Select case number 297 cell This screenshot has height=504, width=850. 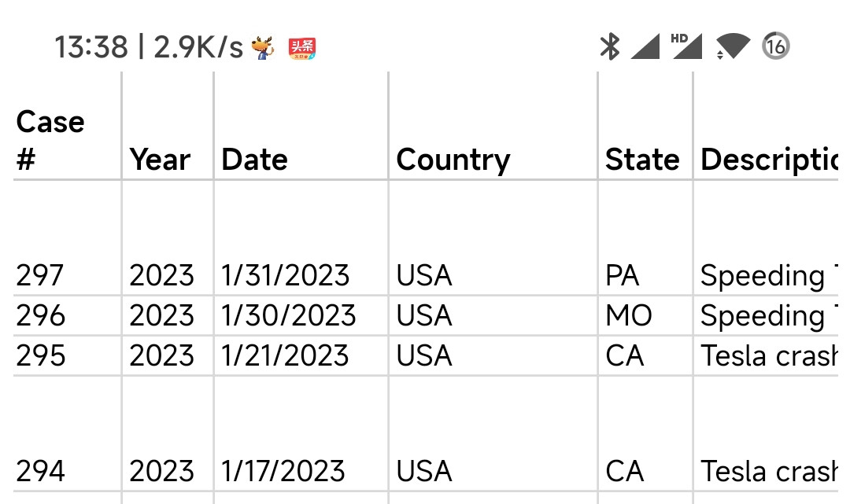coord(67,238)
